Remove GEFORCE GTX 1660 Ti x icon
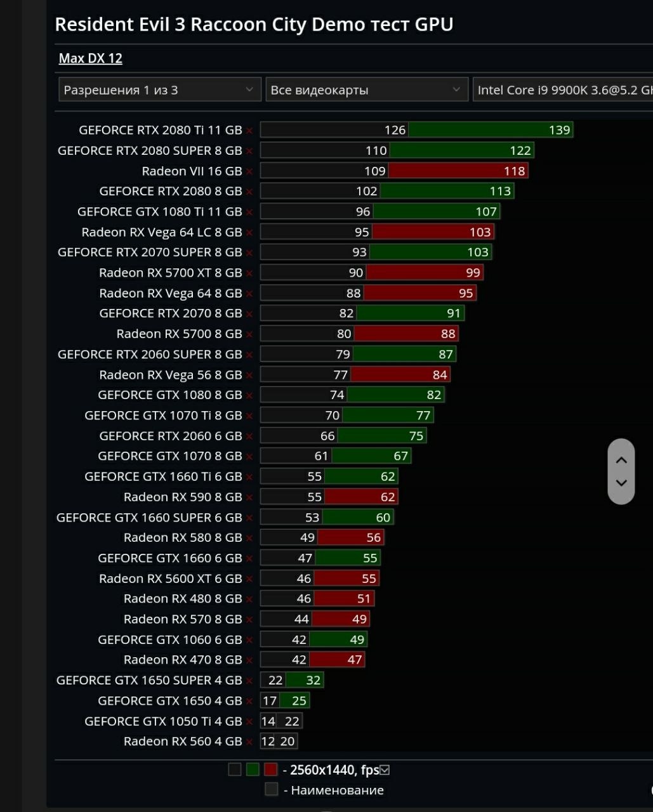 click(x=249, y=477)
